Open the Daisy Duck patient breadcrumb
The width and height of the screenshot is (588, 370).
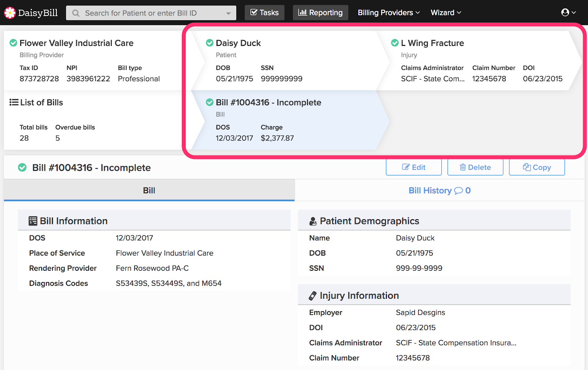point(238,43)
